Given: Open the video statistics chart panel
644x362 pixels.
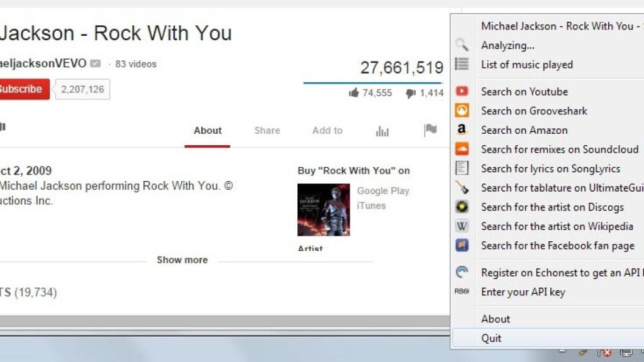Looking at the screenshot, I should (382, 130).
